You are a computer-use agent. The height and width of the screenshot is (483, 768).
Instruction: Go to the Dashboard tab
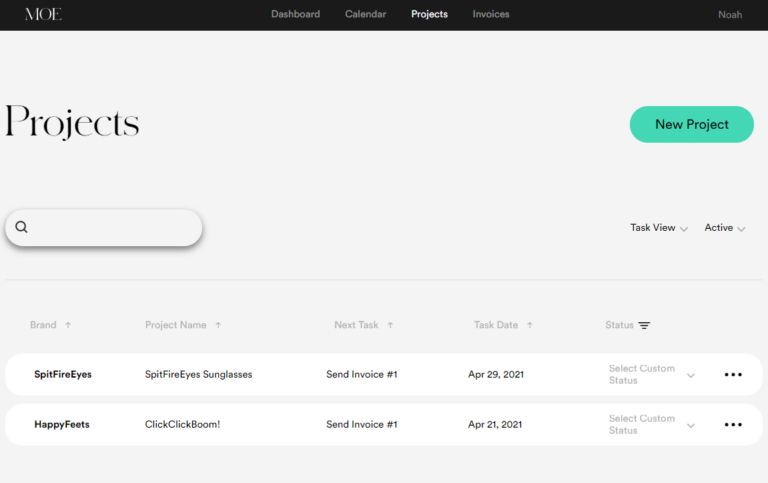tap(295, 15)
